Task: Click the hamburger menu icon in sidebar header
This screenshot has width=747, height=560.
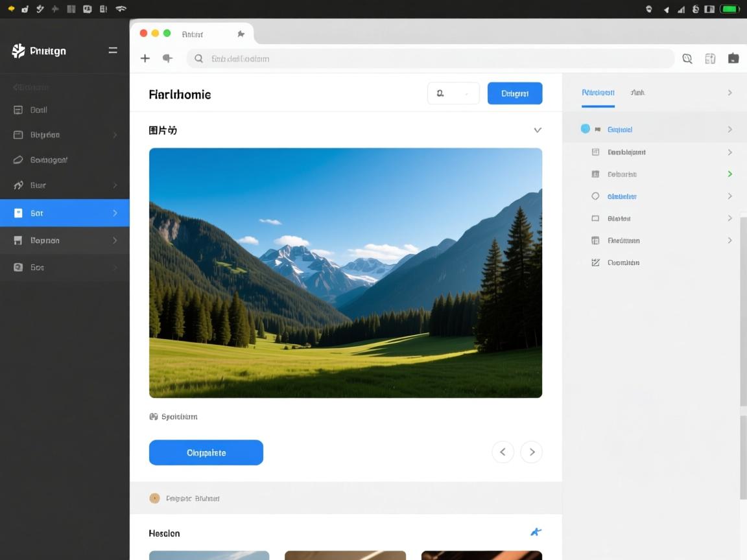Action: click(113, 51)
